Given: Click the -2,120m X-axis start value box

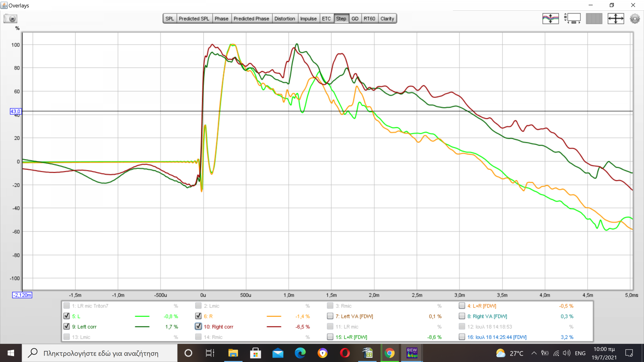Looking at the screenshot, I should click(x=22, y=295).
